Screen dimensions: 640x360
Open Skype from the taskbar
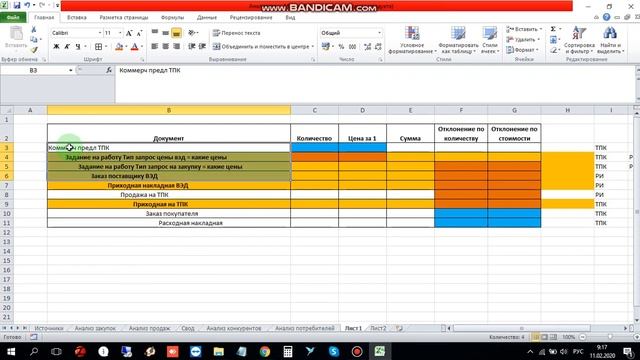coord(334,351)
